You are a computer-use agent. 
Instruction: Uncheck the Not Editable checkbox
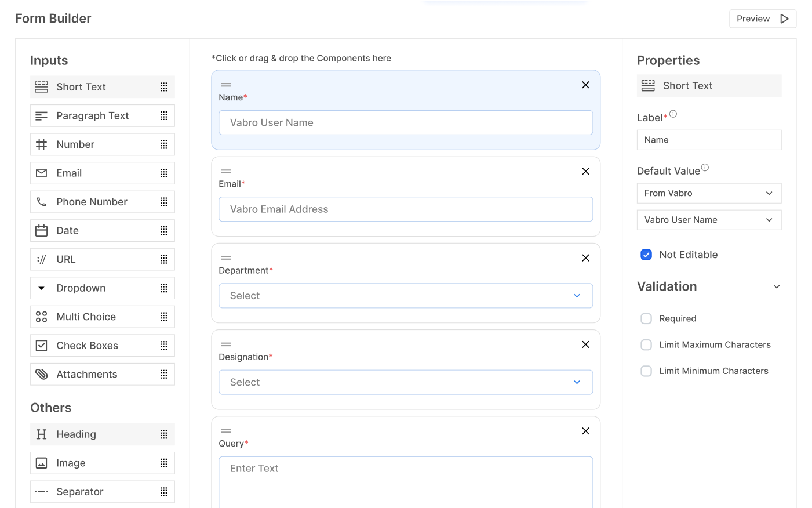[646, 255]
